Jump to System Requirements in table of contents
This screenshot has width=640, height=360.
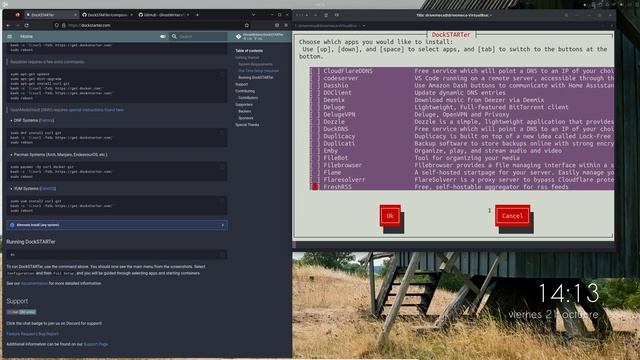(255, 64)
